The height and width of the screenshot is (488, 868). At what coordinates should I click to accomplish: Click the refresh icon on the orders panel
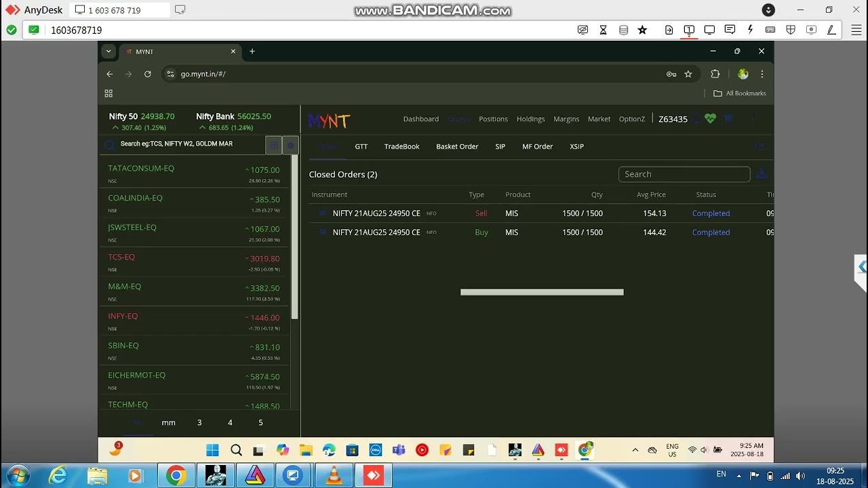point(759,146)
